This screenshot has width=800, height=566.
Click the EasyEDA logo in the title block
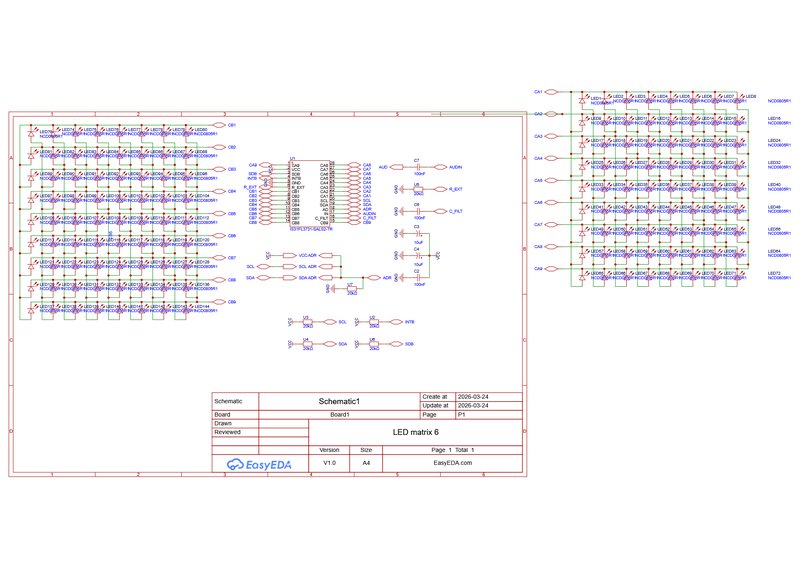(x=259, y=464)
